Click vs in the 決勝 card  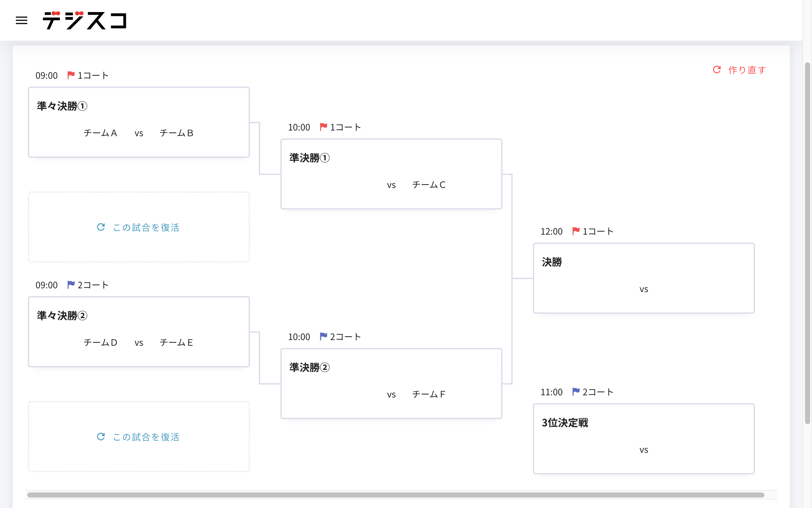coord(644,289)
